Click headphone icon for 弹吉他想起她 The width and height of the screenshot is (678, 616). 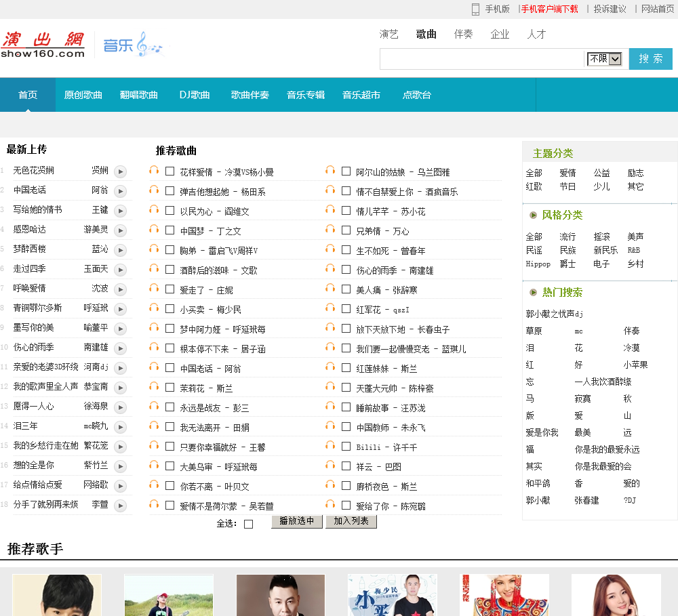tap(154, 189)
